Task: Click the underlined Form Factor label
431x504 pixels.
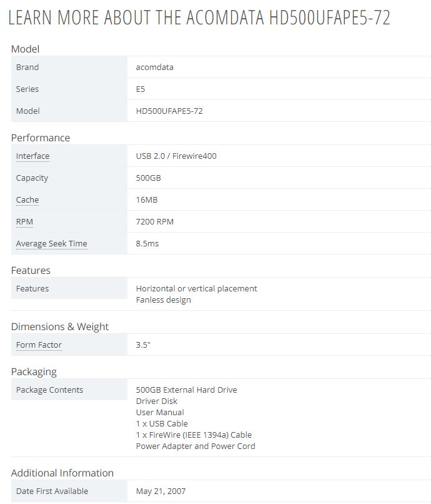Action: [x=39, y=345]
